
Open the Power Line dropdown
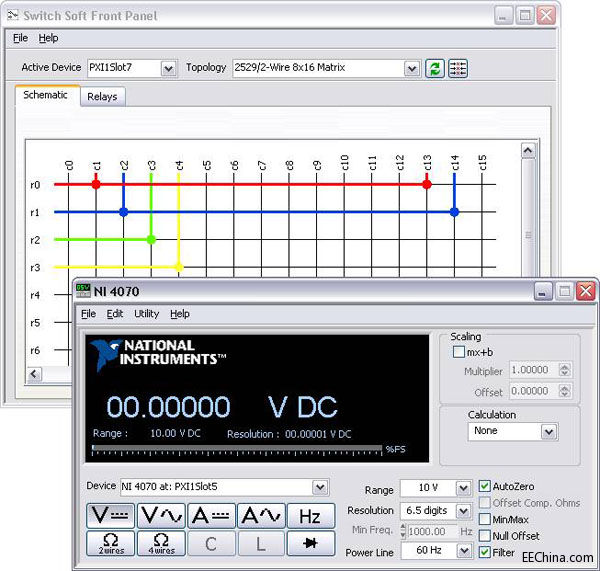464,551
